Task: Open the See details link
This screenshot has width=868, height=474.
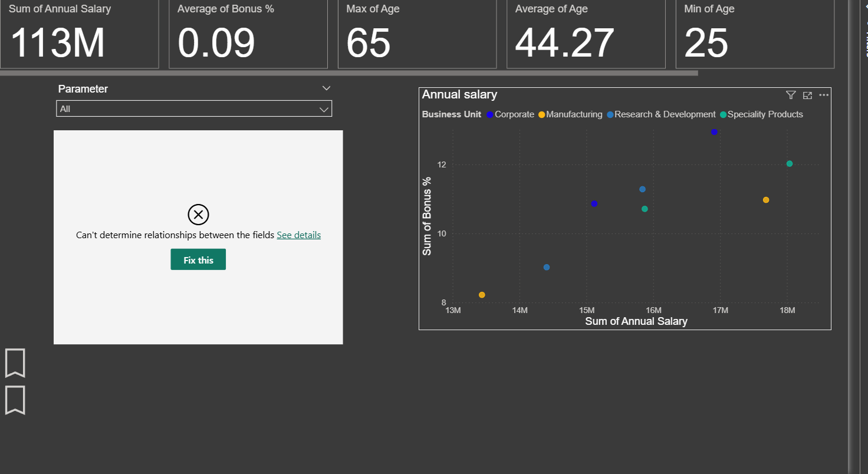Action: [x=298, y=235]
